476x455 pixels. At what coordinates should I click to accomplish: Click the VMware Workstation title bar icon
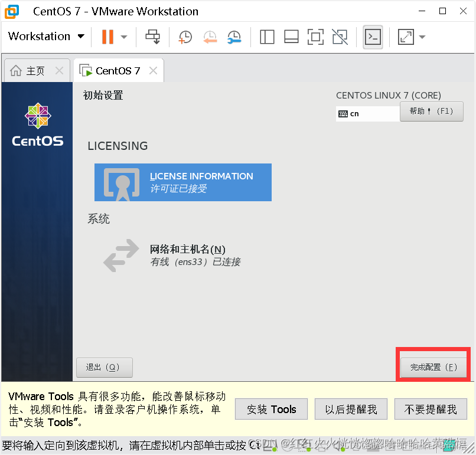click(12, 12)
